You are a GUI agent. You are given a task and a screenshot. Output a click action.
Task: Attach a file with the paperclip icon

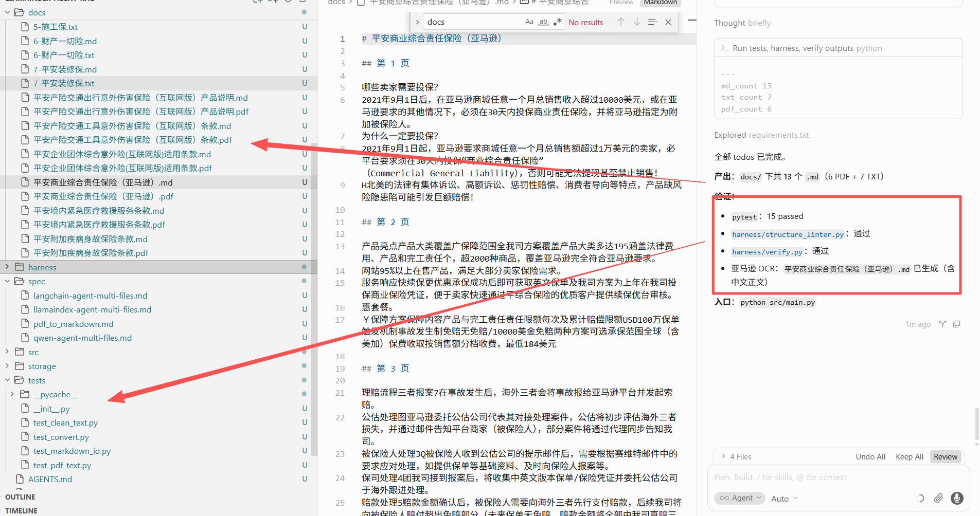[939, 498]
